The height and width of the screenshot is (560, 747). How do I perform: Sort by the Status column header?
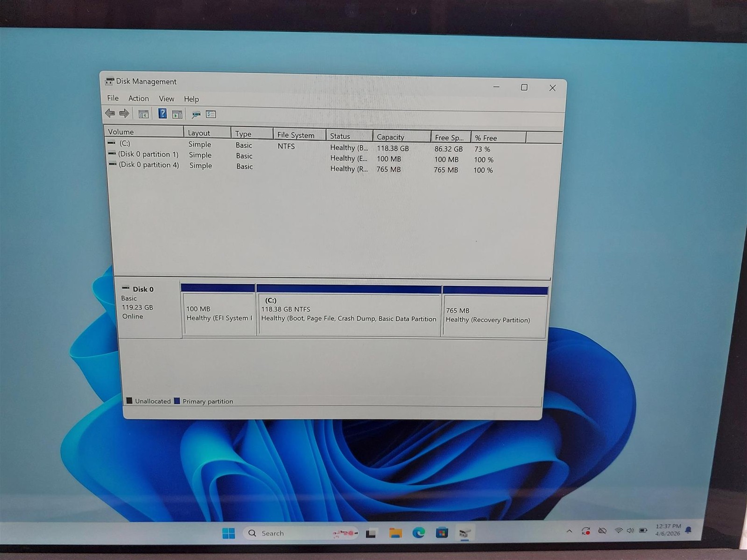tap(350, 136)
